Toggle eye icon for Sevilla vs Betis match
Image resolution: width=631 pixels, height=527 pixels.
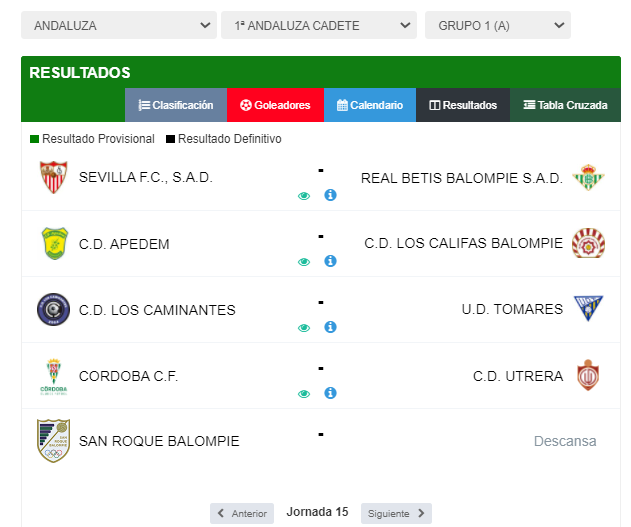(304, 196)
